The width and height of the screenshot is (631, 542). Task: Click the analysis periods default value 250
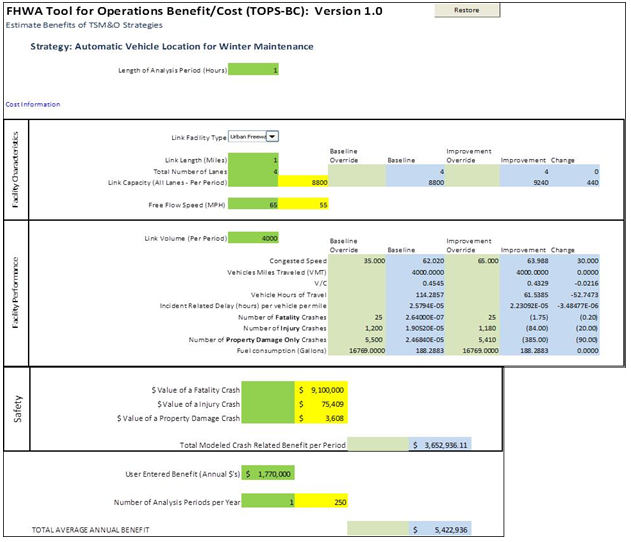pyautogui.click(x=321, y=501)
